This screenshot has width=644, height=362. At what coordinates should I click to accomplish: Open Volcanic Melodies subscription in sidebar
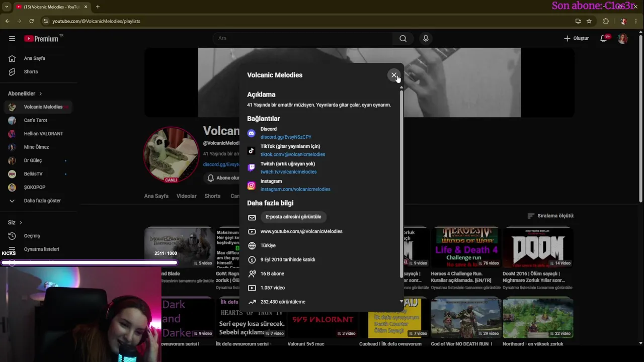tap(38, 107)
